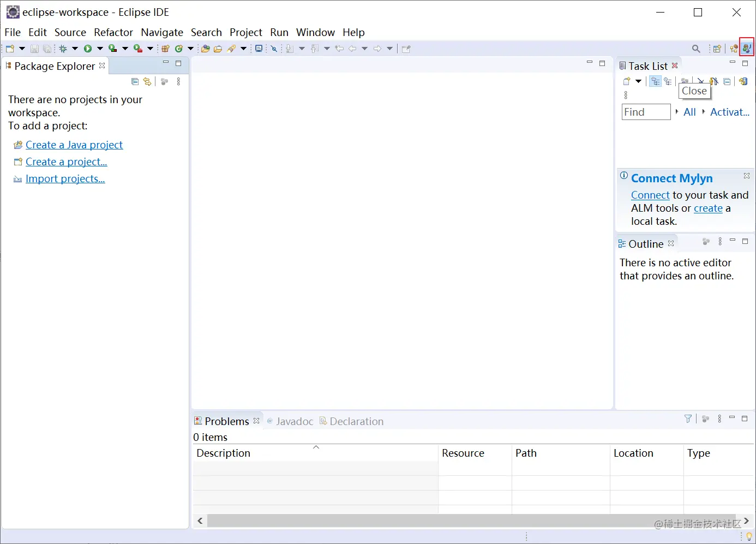Expand the New Task dropdown arrow

pos(638,81)
